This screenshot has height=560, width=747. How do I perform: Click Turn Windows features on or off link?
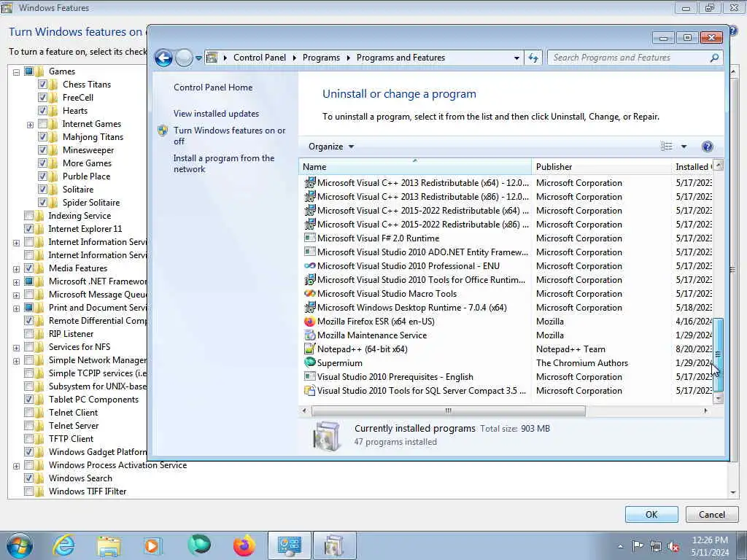pos(230,136)
